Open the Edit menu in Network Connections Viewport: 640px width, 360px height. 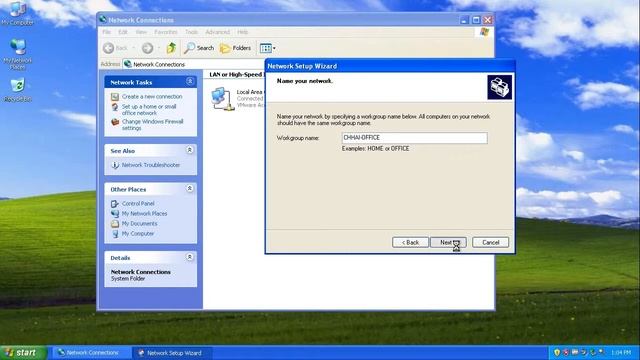point(123,32)
